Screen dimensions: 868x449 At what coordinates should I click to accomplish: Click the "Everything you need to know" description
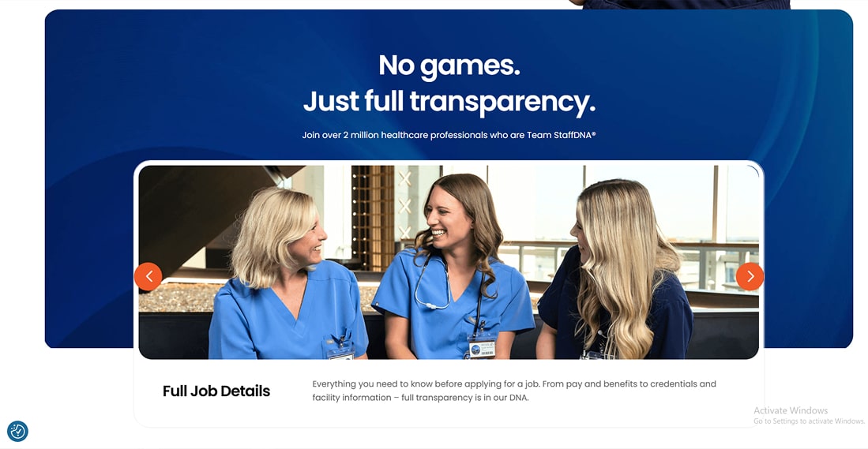coord(514,391)
